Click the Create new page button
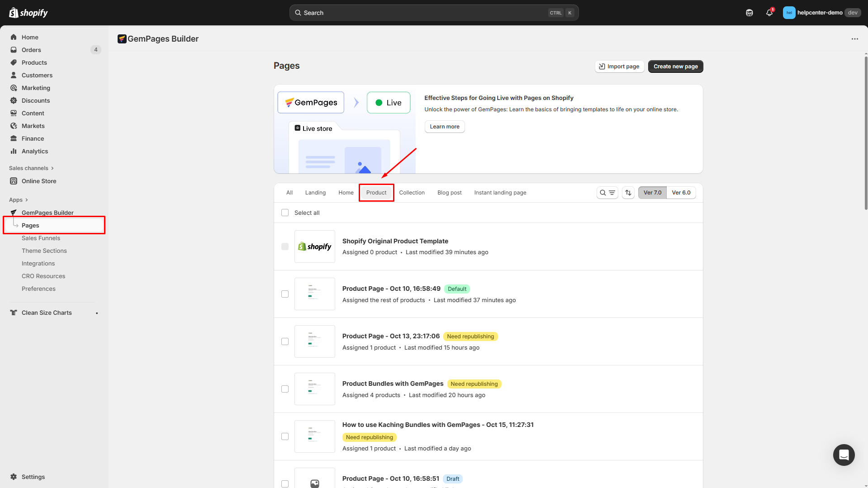This screenshot has width=868, height=488. point(675,66)
